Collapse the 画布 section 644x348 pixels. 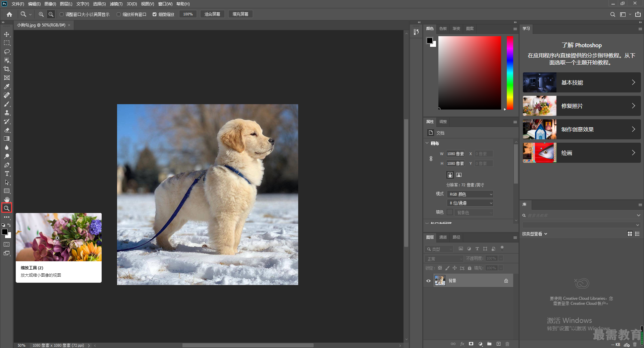pos(427,143)
